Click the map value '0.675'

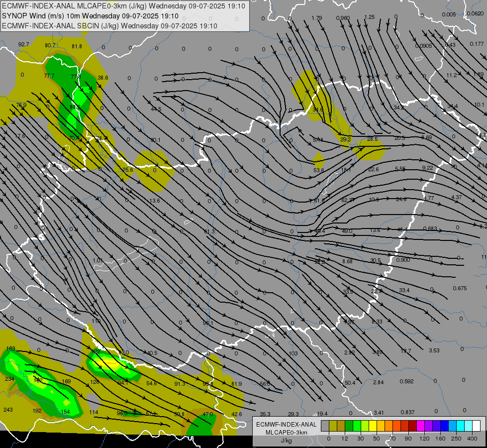pyautogui.click(x=460, y=288)
